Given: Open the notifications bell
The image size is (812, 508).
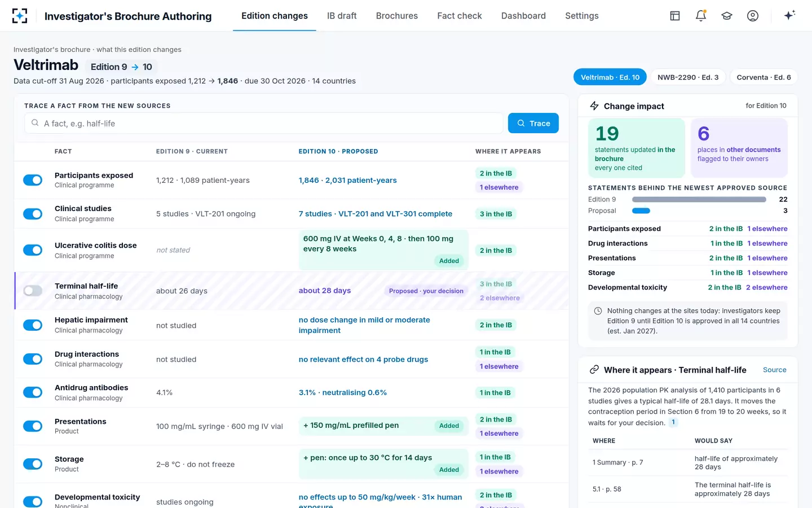Looking at the screenshot, I should click(701, 16).
